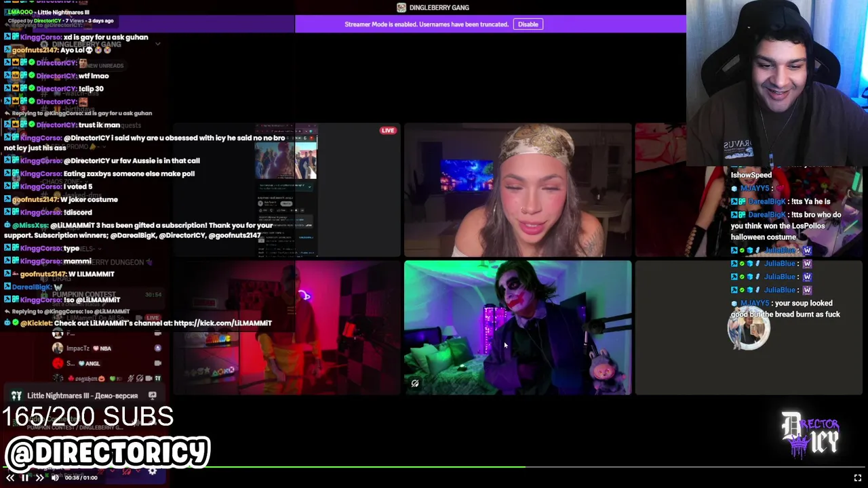868x488 pixels.
Task: Pause the clip playback
Action: 24,478
